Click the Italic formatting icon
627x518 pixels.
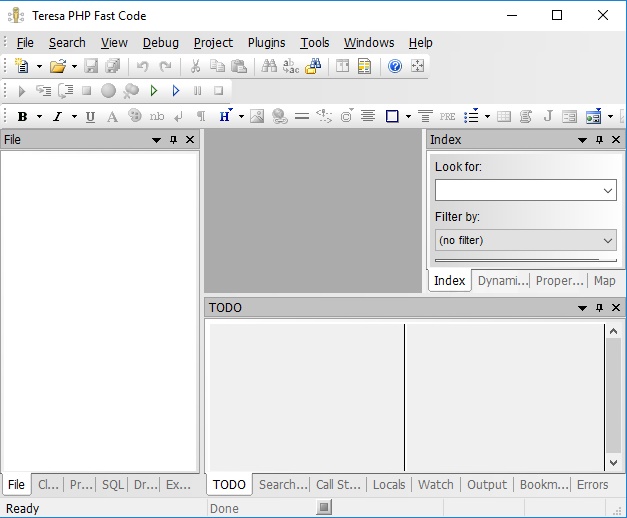[57, 116]
